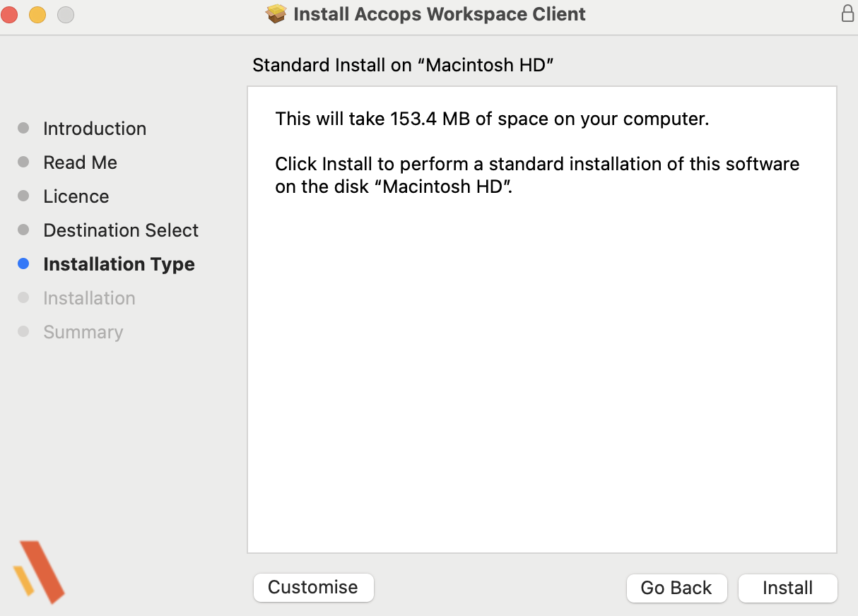The width and height of the screenshot is (858, 616).
Task: Click the greyed-out zoom window button
Action: [65, 14]
